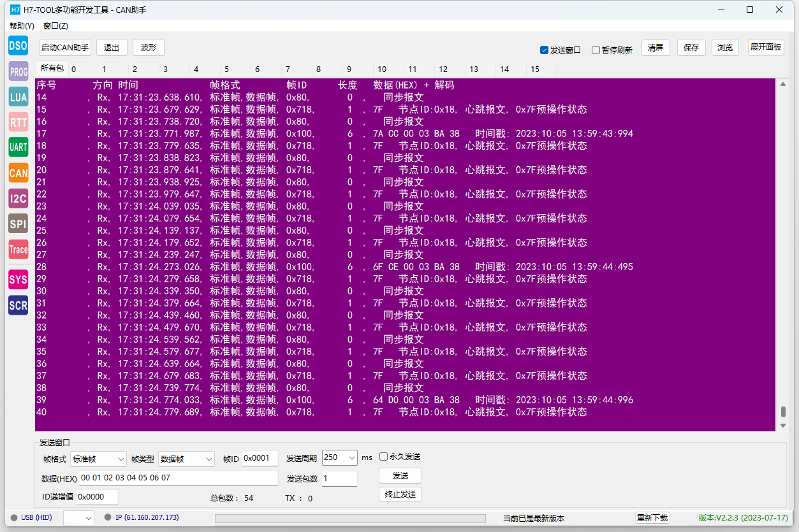Click the 数据(HEX) input field

pos(179,478)
